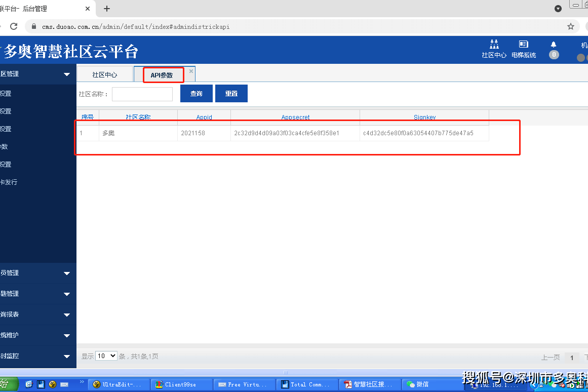The image size is (588, 392).
Task: Open Total Commander from the taskbar
Action: 307,384
